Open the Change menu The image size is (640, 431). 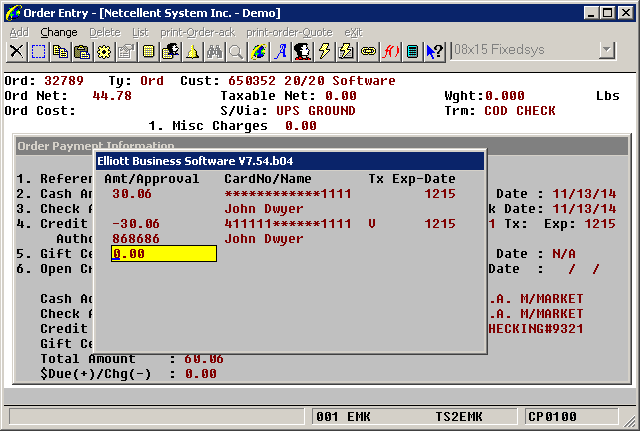click(x=59, y=32)
